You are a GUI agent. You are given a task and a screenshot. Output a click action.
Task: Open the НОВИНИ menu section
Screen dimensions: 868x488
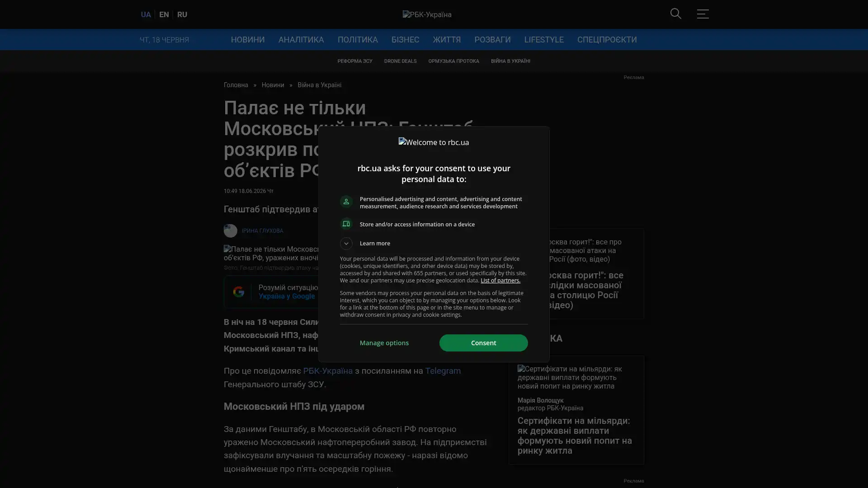click(248, 40)
